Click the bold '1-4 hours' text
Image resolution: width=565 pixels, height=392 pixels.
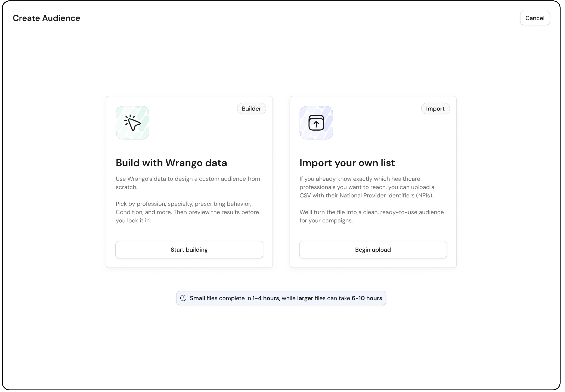tap(266, 298)
